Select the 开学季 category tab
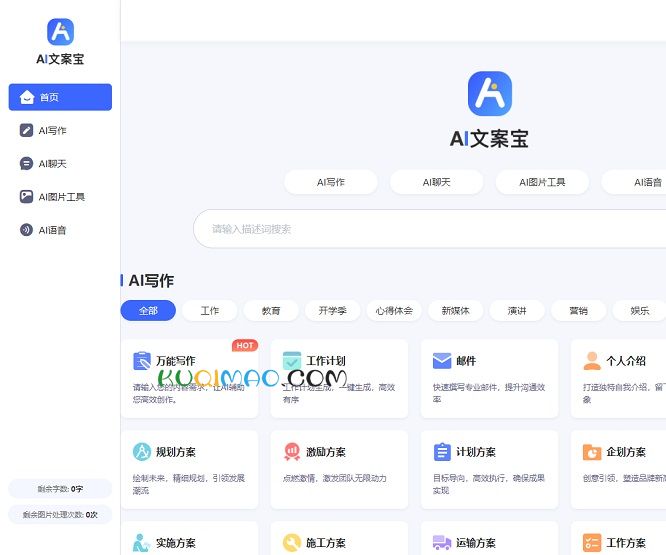 [333, 310]
